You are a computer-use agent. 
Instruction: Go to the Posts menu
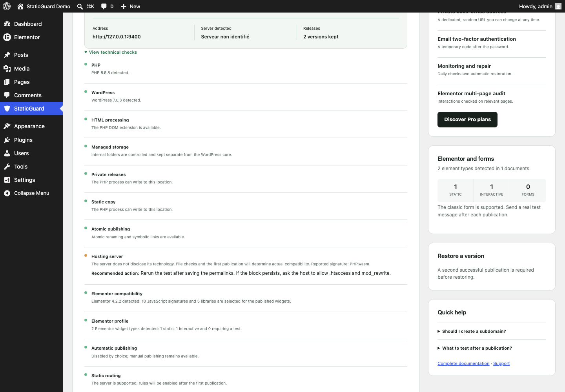(31, 55)
